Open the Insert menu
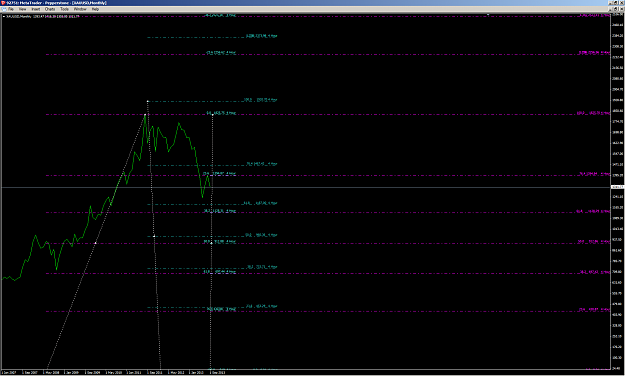This screenshot has width=625, height=376. coord(36,9)
